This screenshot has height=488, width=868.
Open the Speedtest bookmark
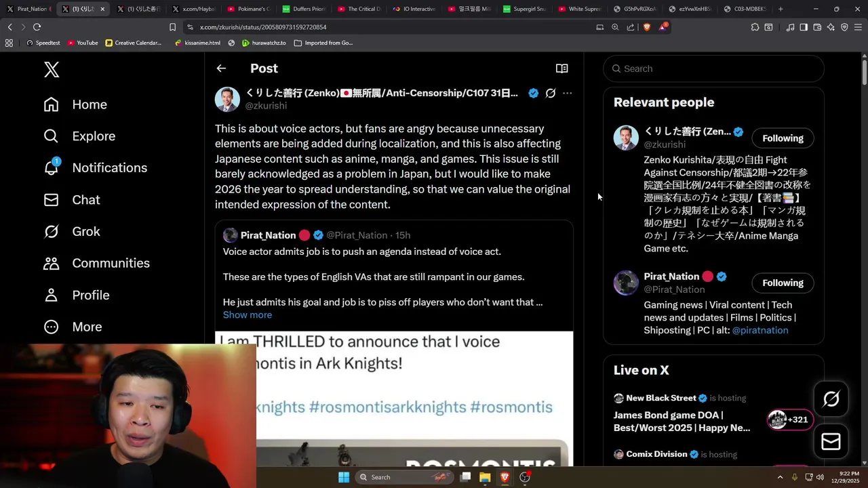coord(43,43)
